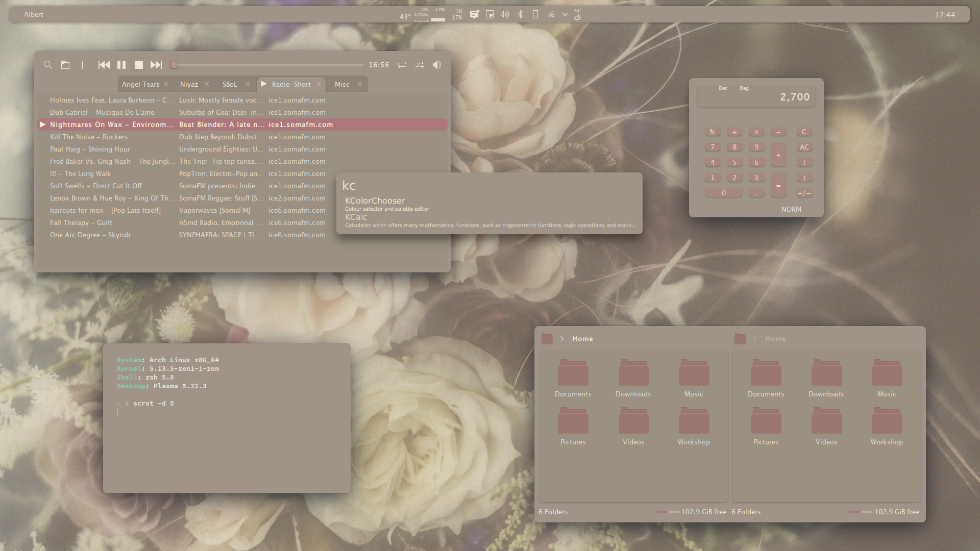Open the network Wi-Fi tray icon
980x551 pixels.
coord(551,14)
